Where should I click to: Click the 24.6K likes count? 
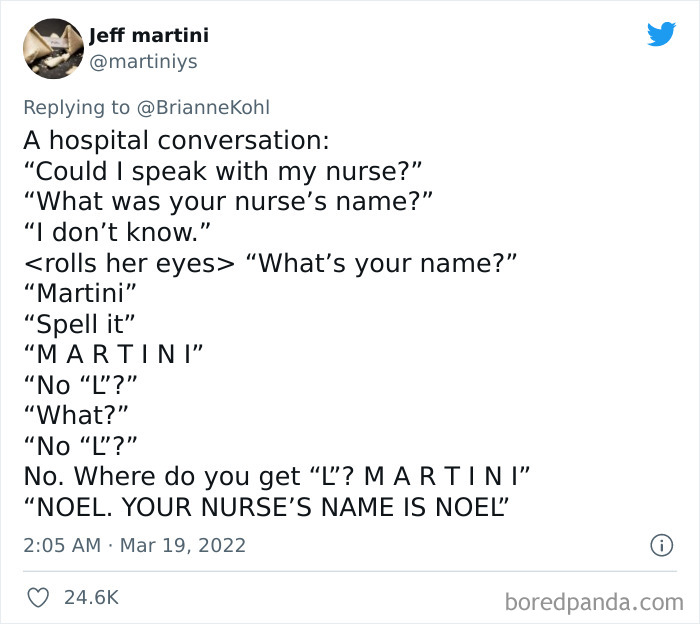91,597
